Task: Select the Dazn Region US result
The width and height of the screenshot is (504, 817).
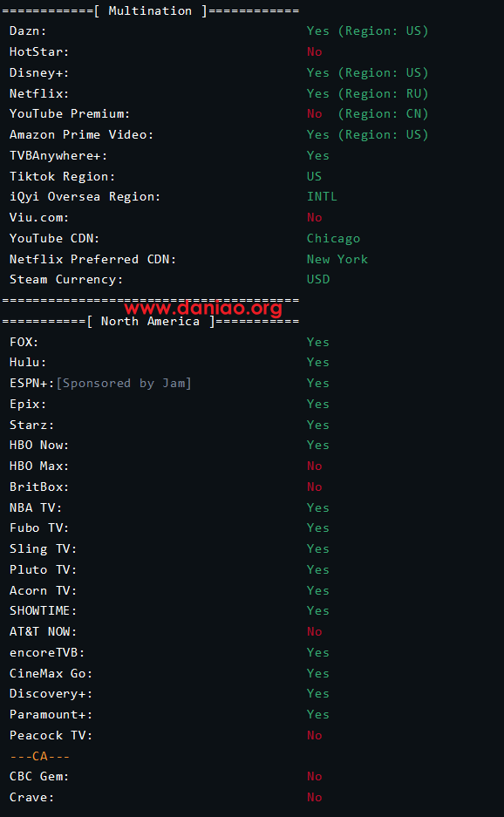Action: click(367, 31)
